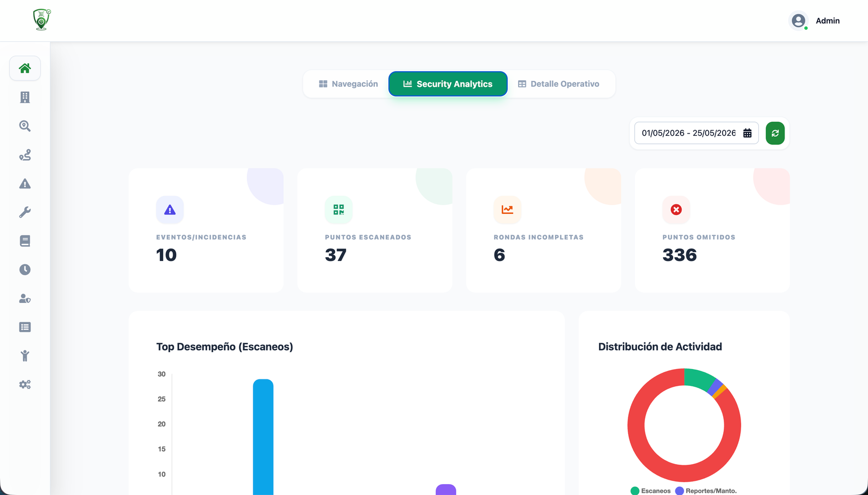Toggle the Escaneos legend item
Viewport: 868px width, 495px height.
[x=650, y=491]
